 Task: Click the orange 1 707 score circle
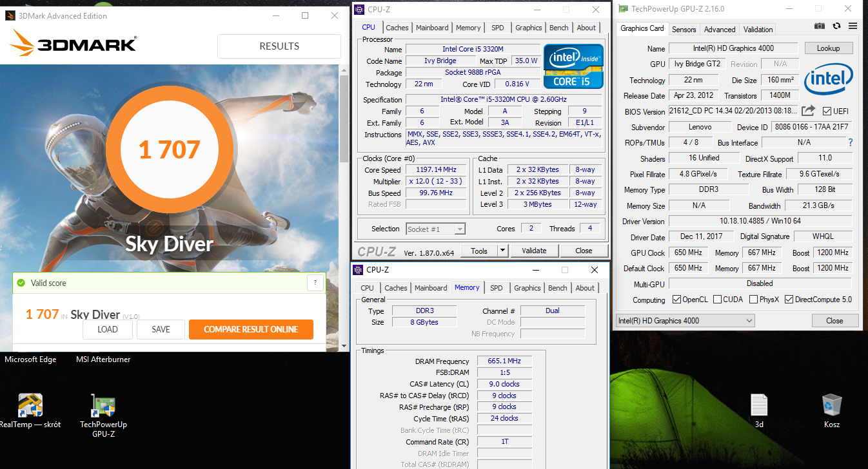pos(170,149)
